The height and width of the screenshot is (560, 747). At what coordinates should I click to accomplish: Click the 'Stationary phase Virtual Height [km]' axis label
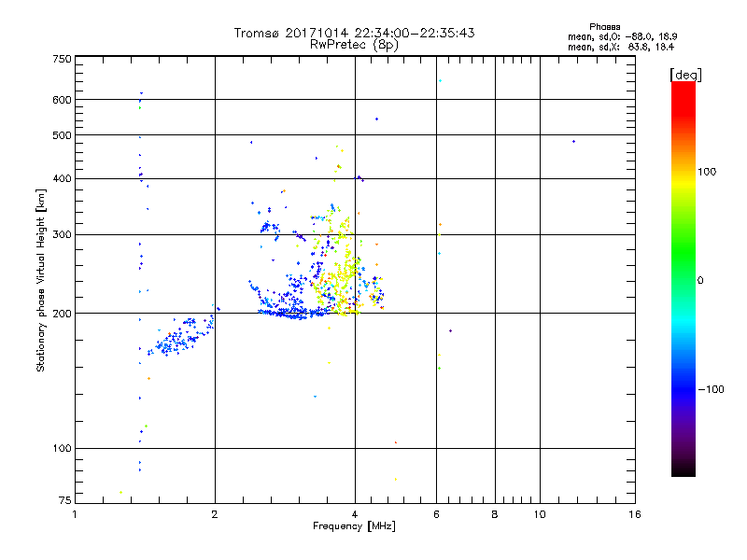click(41, 280)
